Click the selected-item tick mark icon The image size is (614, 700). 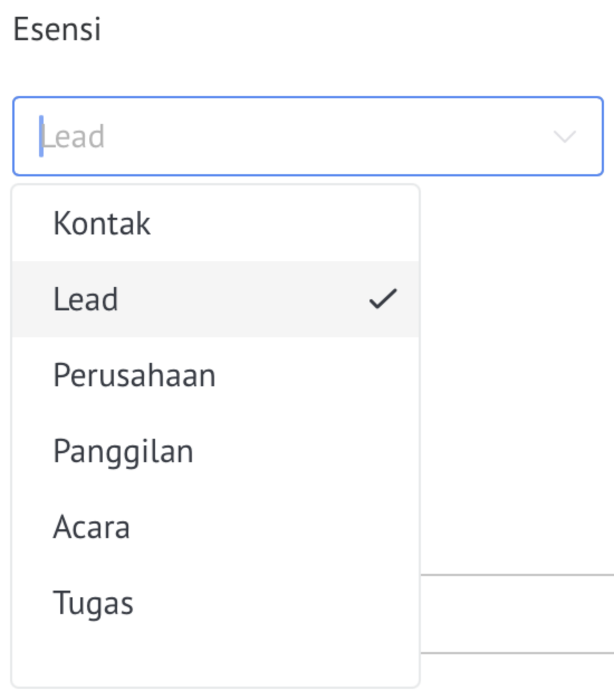coord(383,299)
